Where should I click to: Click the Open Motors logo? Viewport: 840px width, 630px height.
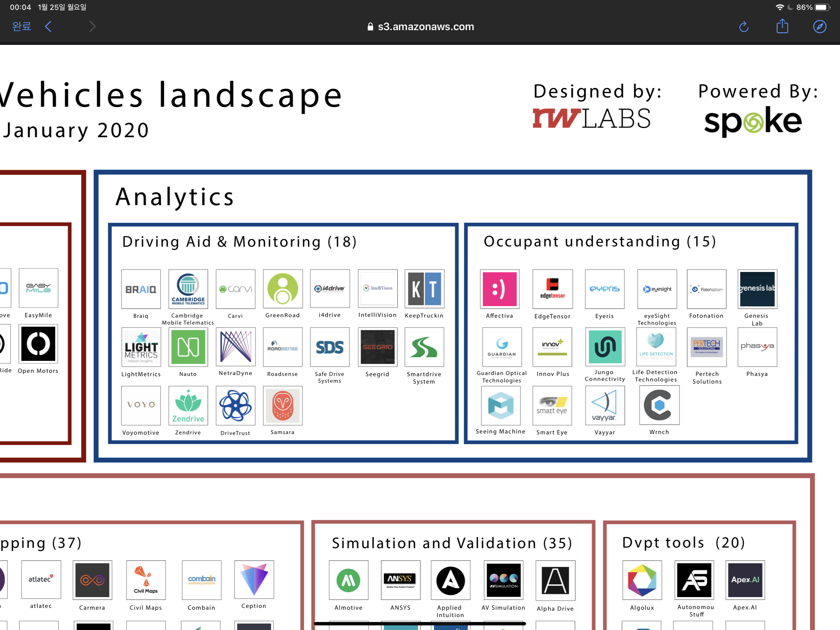point(38,344)
